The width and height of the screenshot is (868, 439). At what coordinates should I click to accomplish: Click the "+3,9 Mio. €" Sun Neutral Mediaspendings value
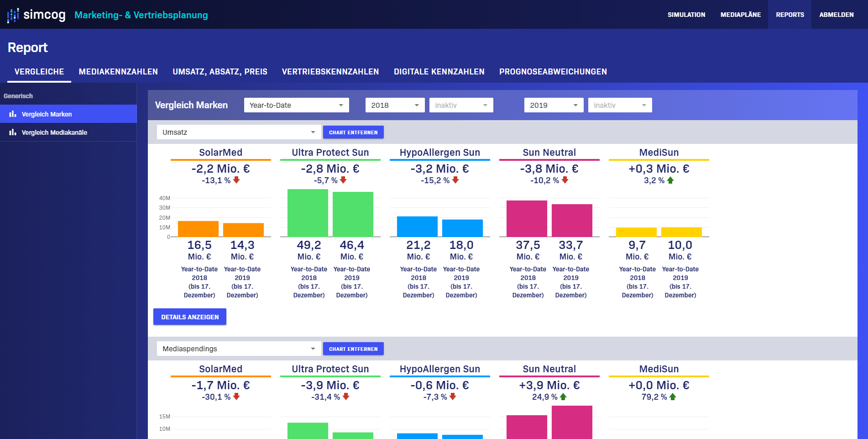click(549, 385)
